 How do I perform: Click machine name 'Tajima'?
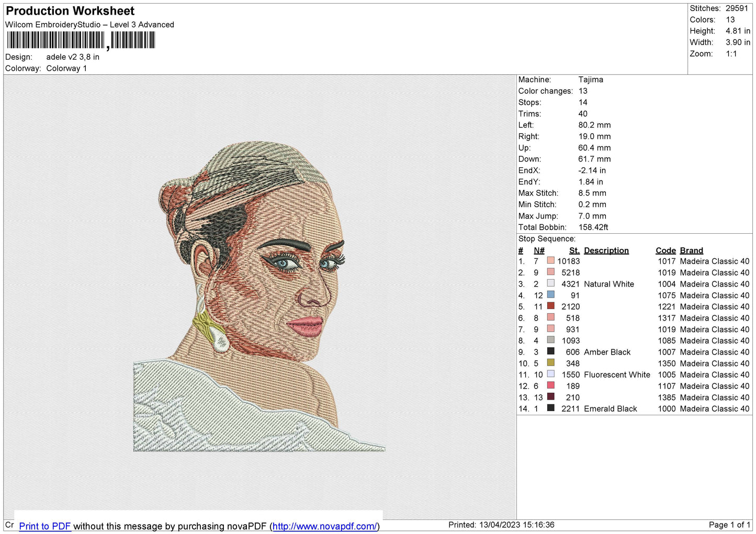pos(591,79)
